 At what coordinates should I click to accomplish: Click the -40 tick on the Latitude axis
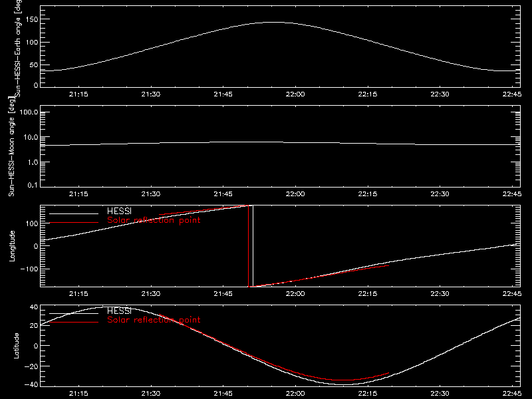click(x=31, y=385)
